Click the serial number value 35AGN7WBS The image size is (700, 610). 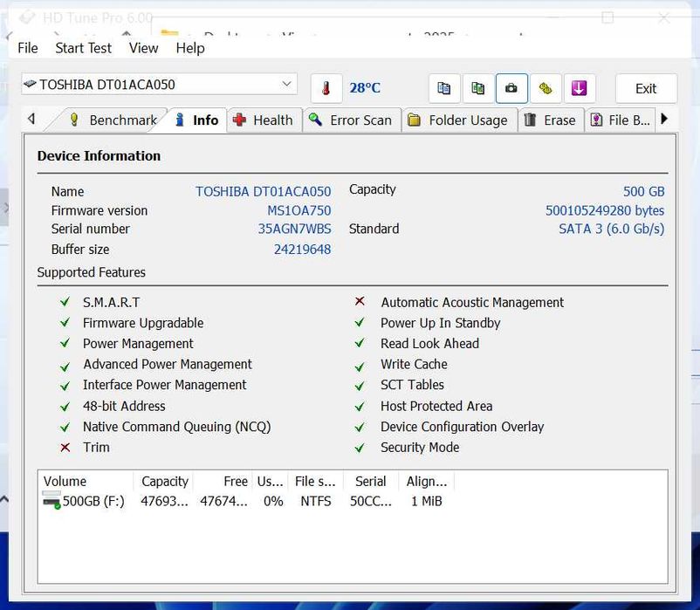(x=295, y=229)
